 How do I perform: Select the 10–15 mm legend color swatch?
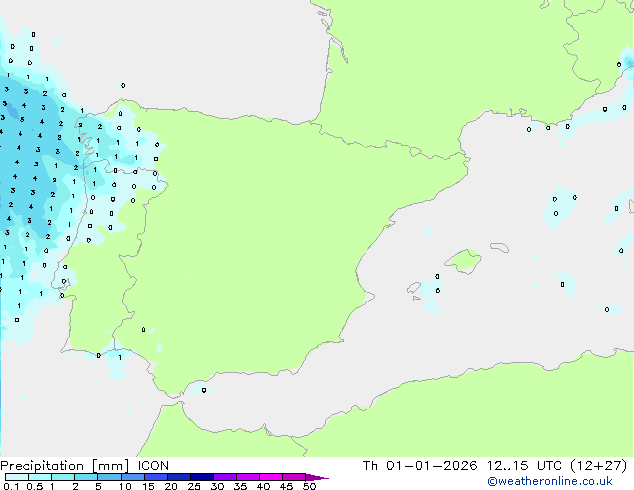click(132, 477)
